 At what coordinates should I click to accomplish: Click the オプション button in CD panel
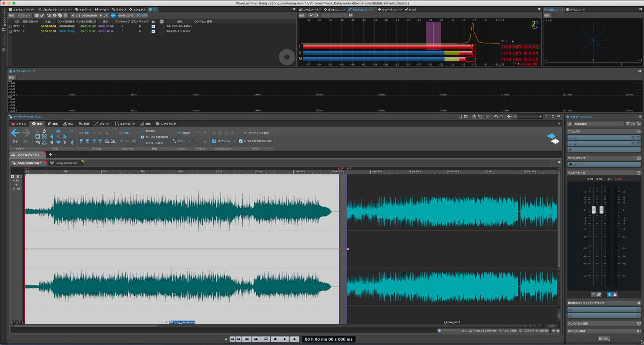pyautogui.click(x=23, y=15)
